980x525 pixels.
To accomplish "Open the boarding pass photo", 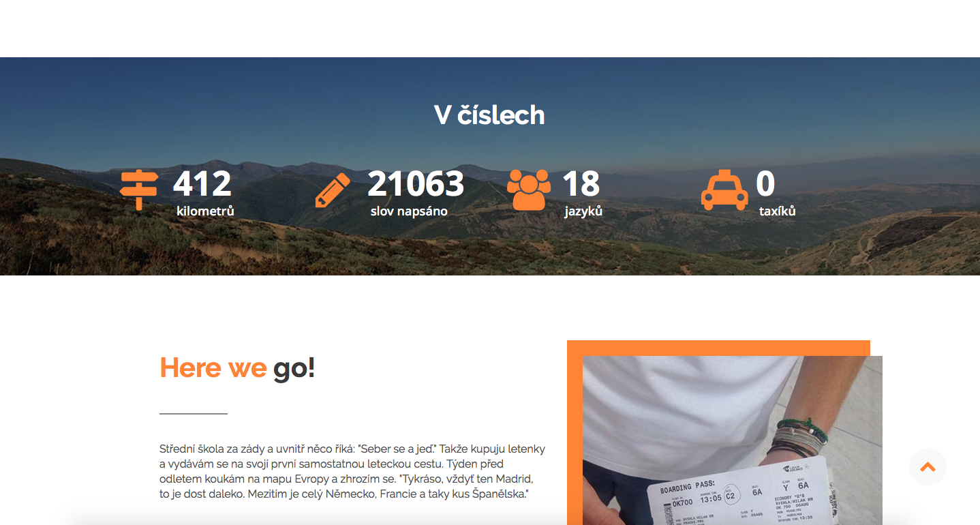I will [733, 440].
